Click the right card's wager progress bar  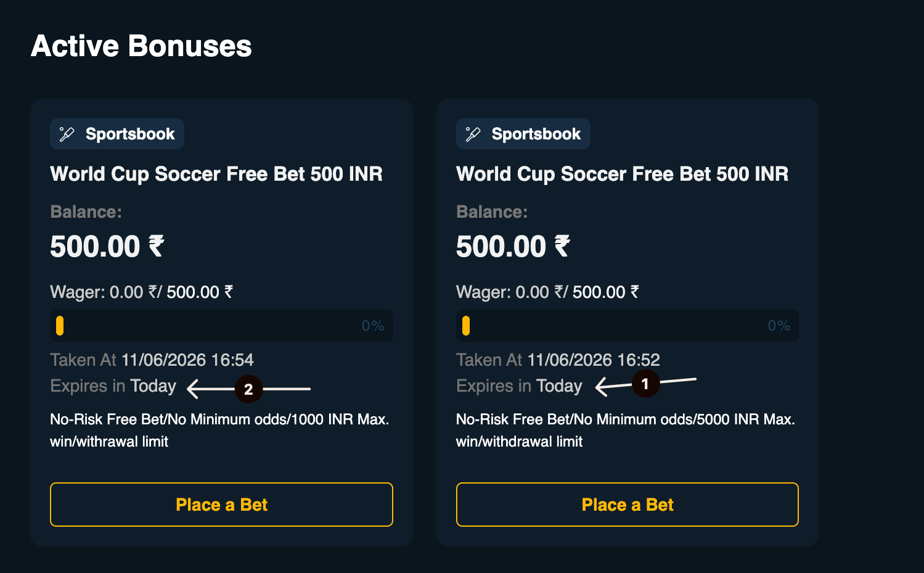628,326
